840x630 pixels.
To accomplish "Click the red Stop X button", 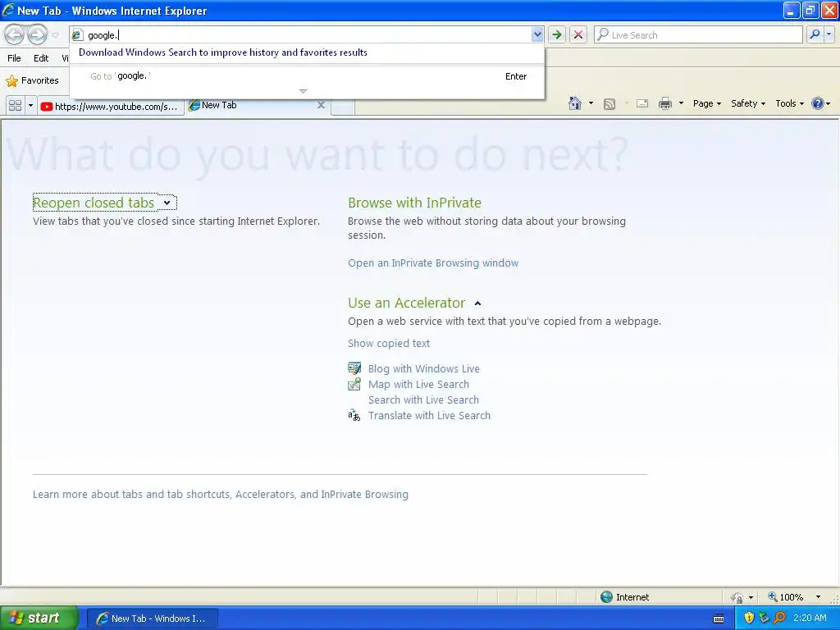I will coord(578,34).
